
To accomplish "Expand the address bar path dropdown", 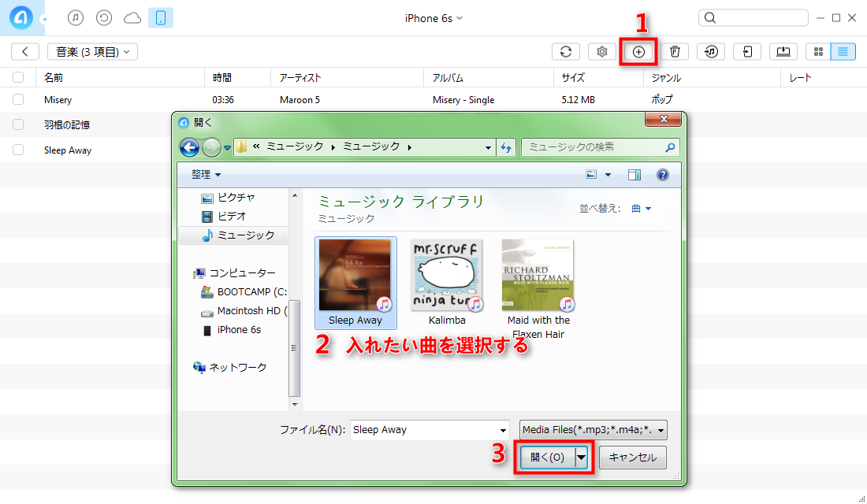I will 488,147.
